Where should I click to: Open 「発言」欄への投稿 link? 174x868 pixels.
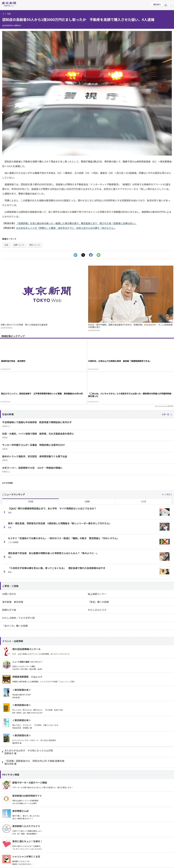click(x=98, y=602)
